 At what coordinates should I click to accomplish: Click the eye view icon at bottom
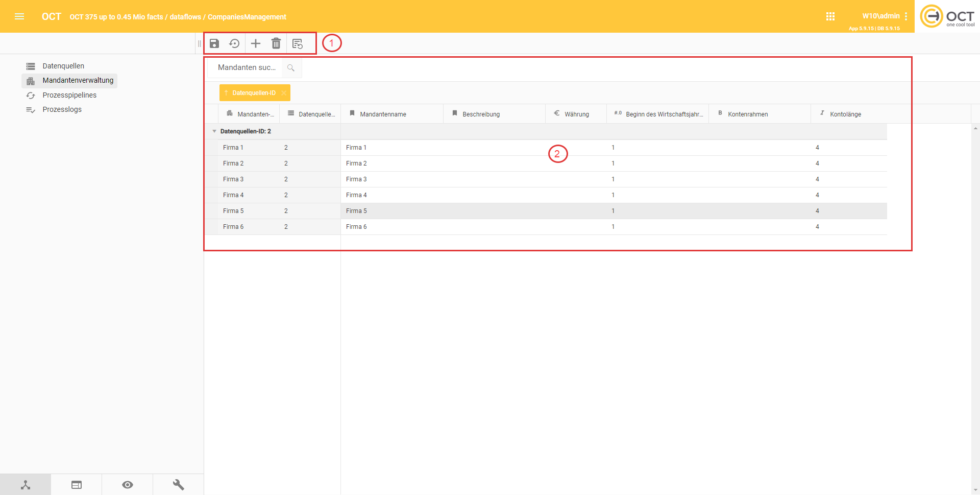[x=128, y=485]
